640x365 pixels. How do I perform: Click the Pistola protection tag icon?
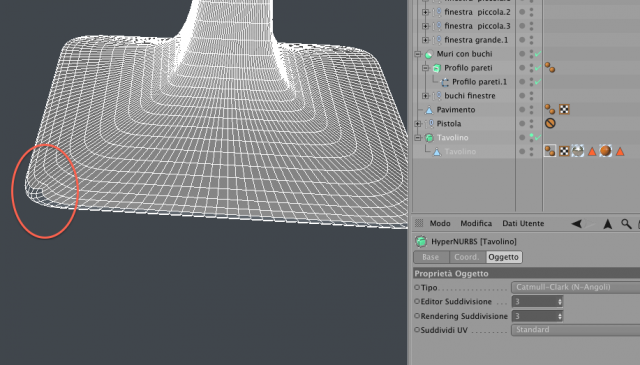coord(550,123)
